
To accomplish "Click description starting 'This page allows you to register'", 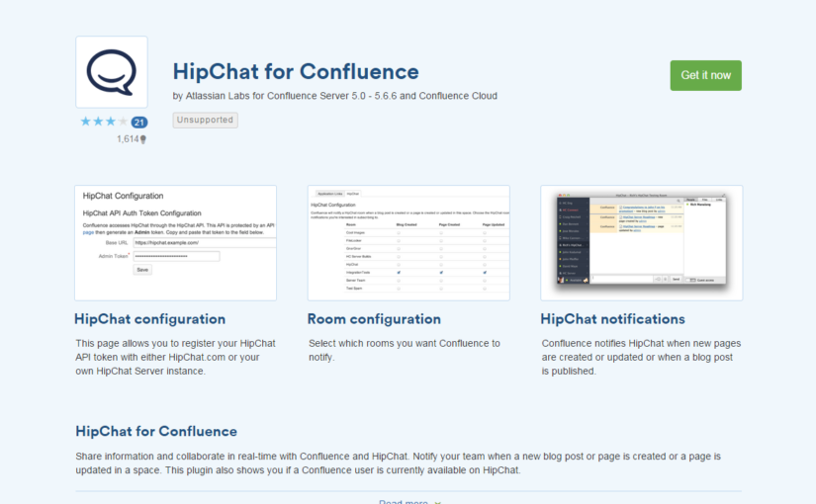I will click(175, 357).
